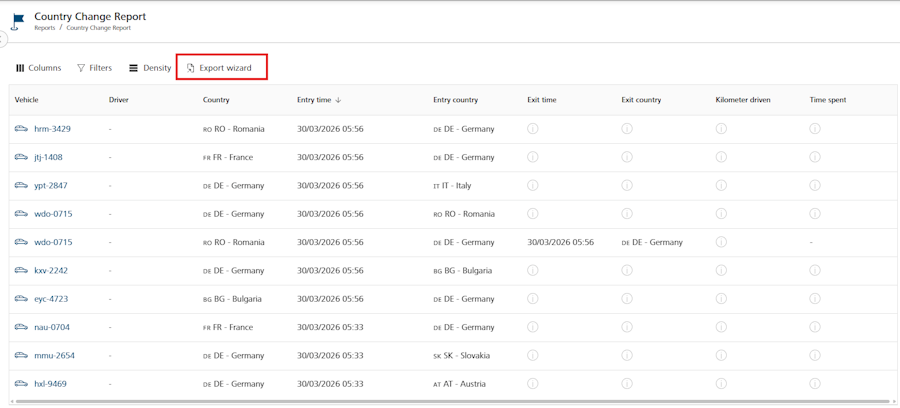Click DE - Germany cell in Exit country column
The width and height of the screenshot is (900, 408).
pyautogui.click(x=652, y=242)
